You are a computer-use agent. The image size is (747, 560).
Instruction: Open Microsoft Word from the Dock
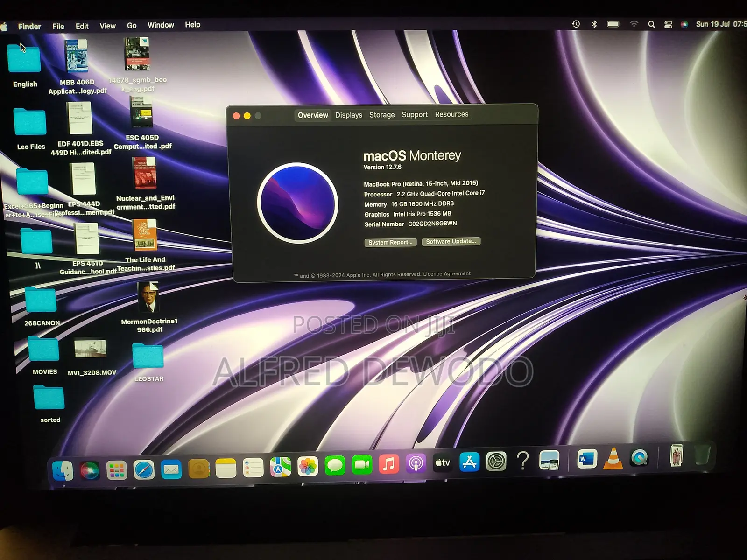click(587, 459)
